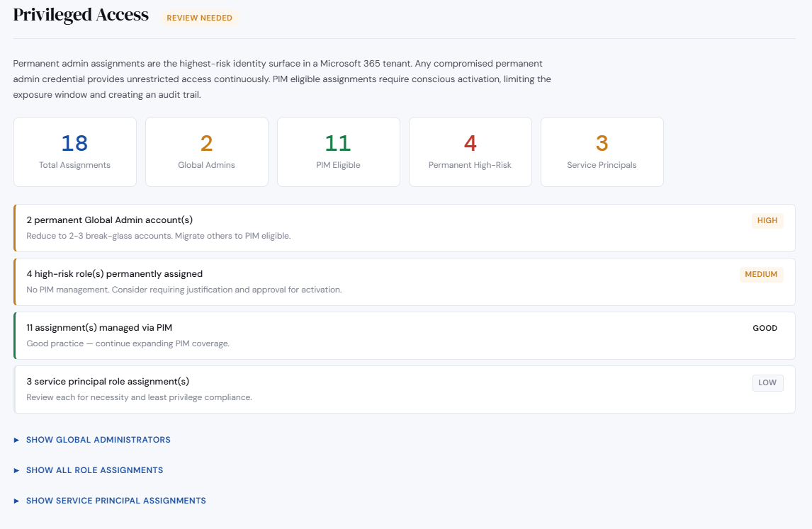Image resolution: width=812 pixels, height=529 pixels.
Task: Expand the SHOW GLOBAL ADMINISTRATORS section
Action: tap(98, 440)
